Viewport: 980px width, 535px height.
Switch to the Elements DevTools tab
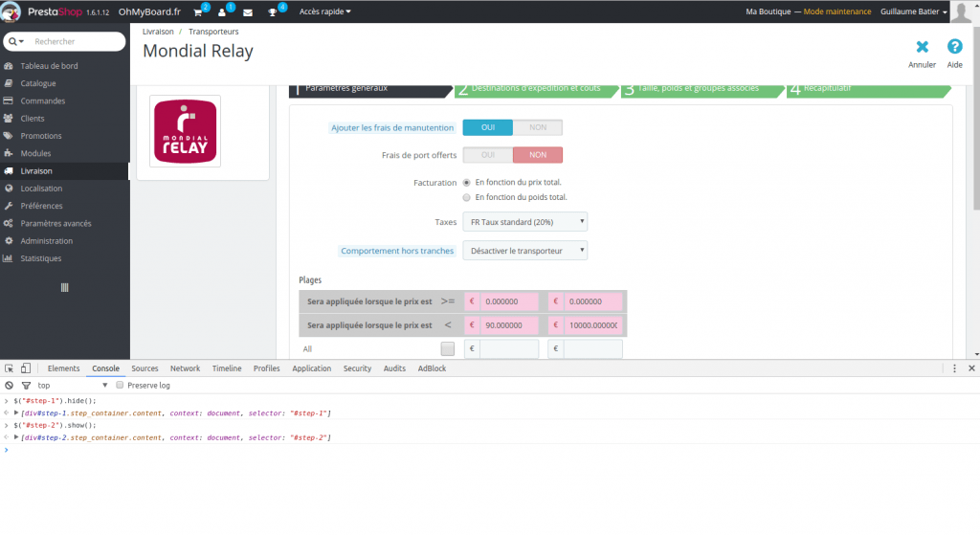pyautogui.click(x=64, y=368)
